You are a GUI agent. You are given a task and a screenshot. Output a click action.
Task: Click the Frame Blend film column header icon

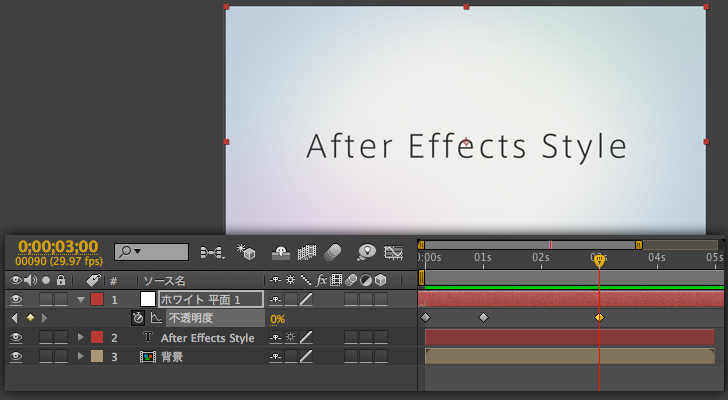pos(336,280)
